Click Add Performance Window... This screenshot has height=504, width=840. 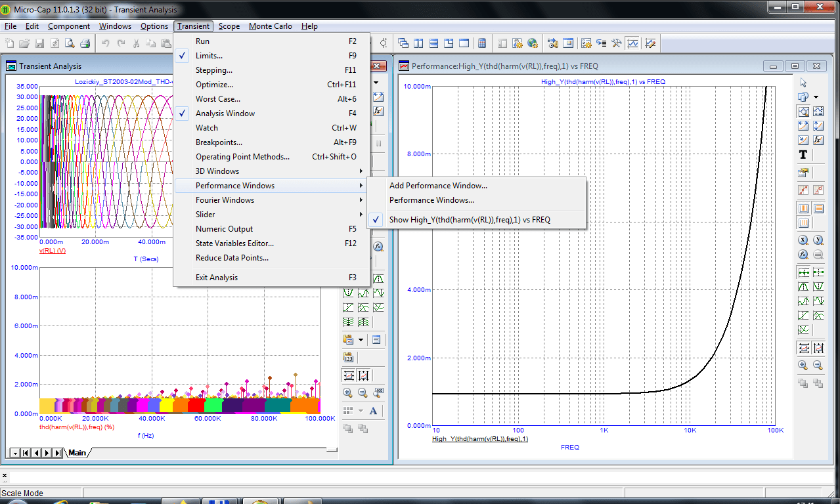point(476,186)
